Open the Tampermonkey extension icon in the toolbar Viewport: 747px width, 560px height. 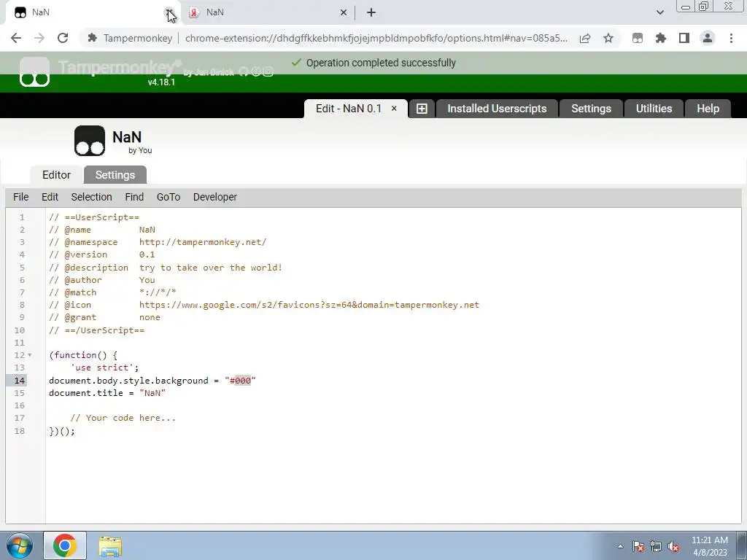638,38
